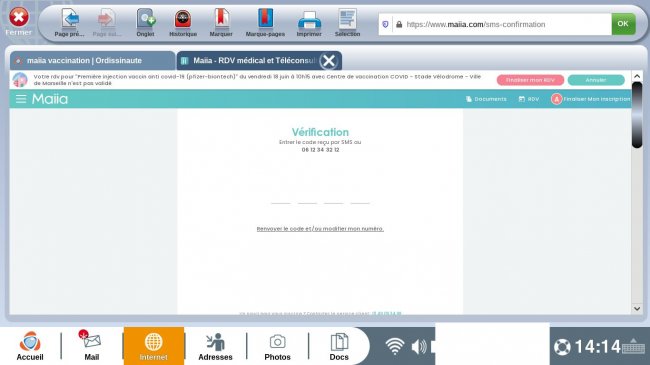650x365 pixels.
Task: Activate the Sélection tool
Action: pos(347,23)
